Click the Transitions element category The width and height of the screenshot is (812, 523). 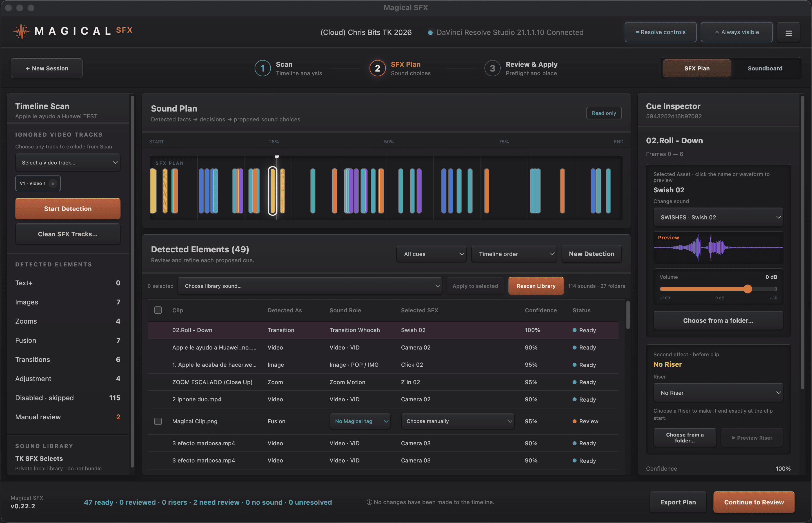click(68, 359)
